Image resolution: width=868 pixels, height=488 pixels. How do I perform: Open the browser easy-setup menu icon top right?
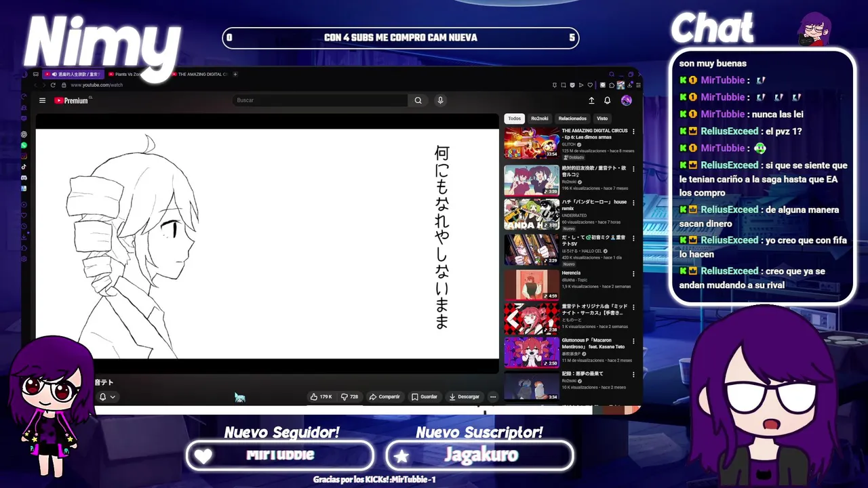point(638,85)
